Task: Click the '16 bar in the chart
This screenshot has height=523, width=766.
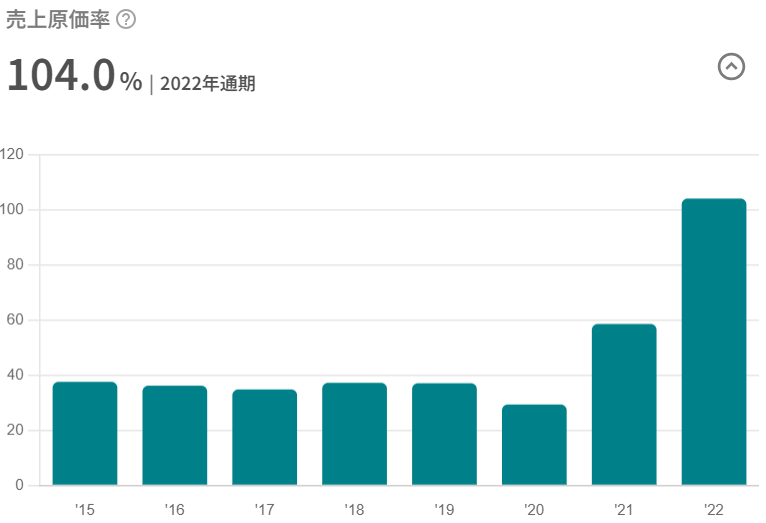Action: (x=175, y=435)
